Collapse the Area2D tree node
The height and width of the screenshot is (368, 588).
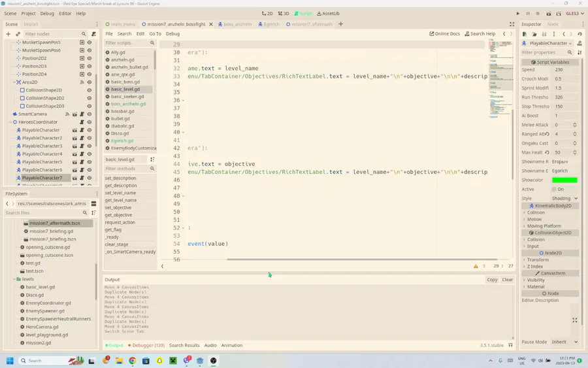(x=14, y=82)
